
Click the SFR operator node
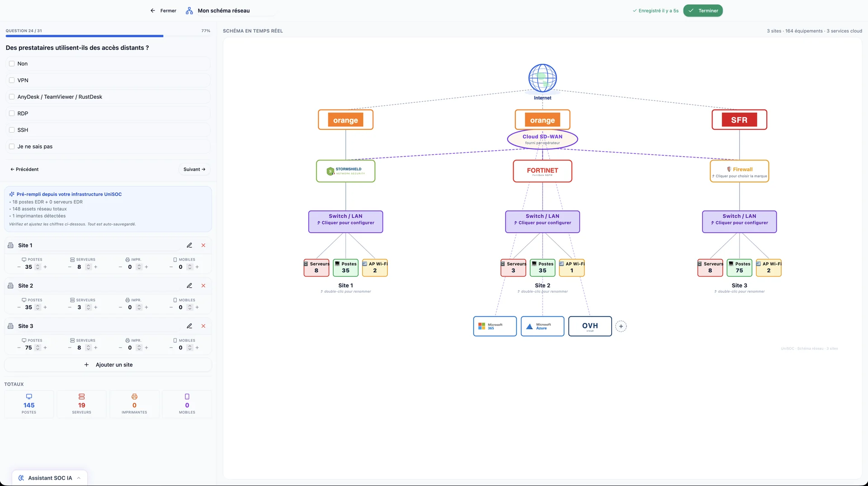point(740,120)
